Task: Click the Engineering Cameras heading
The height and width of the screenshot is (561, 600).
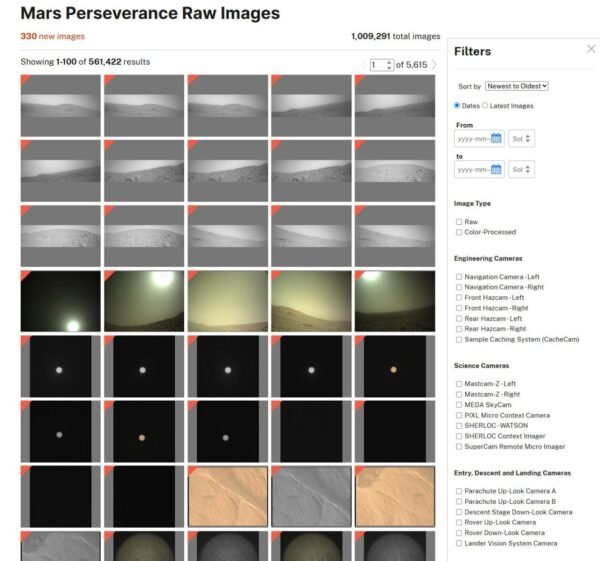Action: [488, 259]
